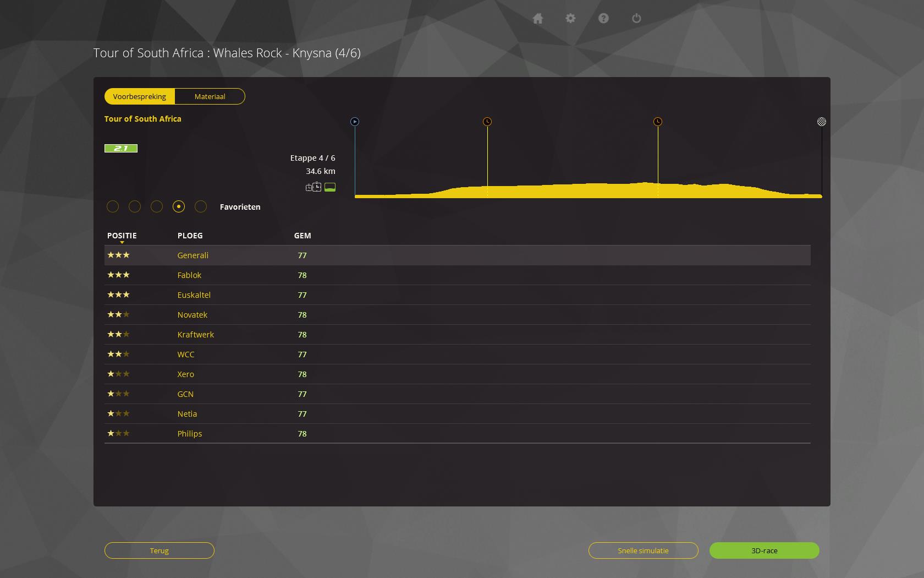Open settings gear icon

[x=570, y=18]
